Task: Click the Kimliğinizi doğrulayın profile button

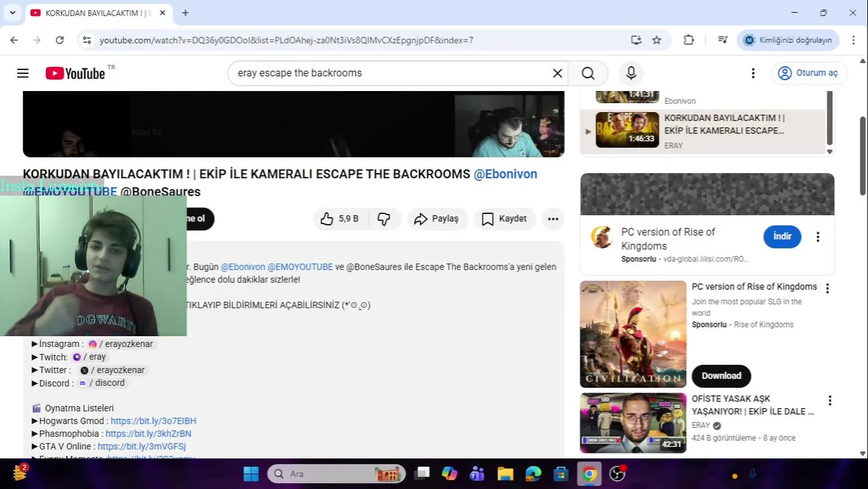Action: (788, 40)
